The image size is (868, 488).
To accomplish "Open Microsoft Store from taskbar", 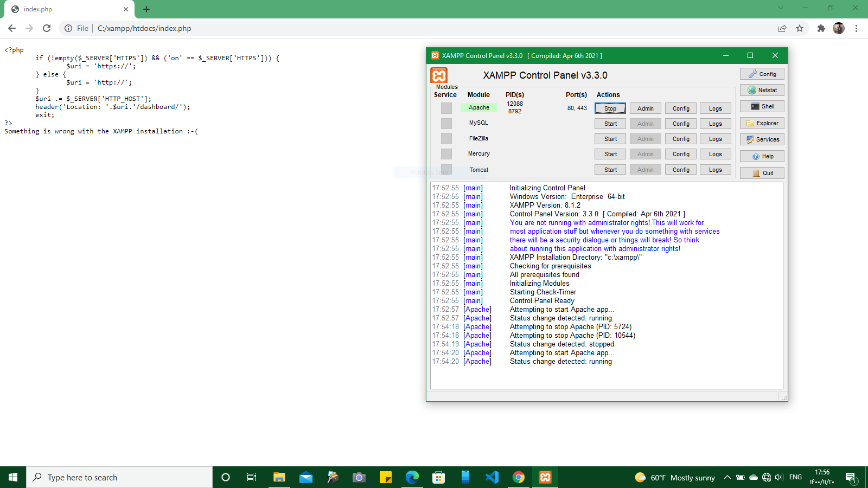I will [439, 477].
